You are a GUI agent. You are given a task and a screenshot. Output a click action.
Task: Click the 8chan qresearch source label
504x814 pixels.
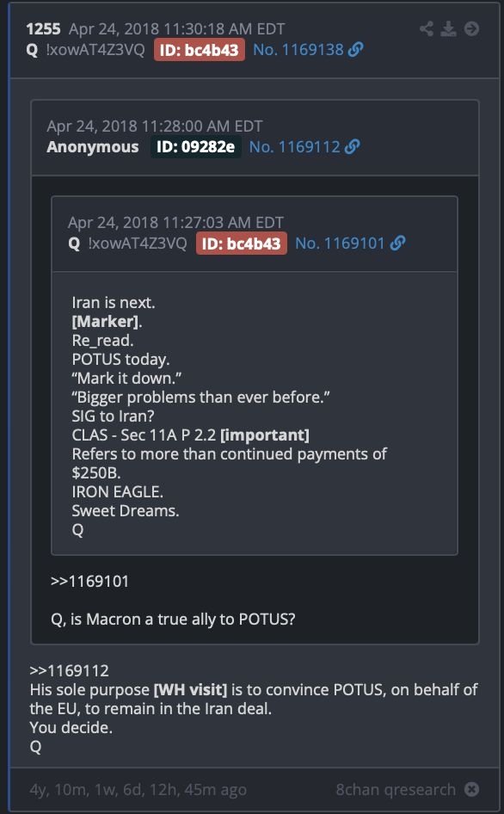pos(396,790)
